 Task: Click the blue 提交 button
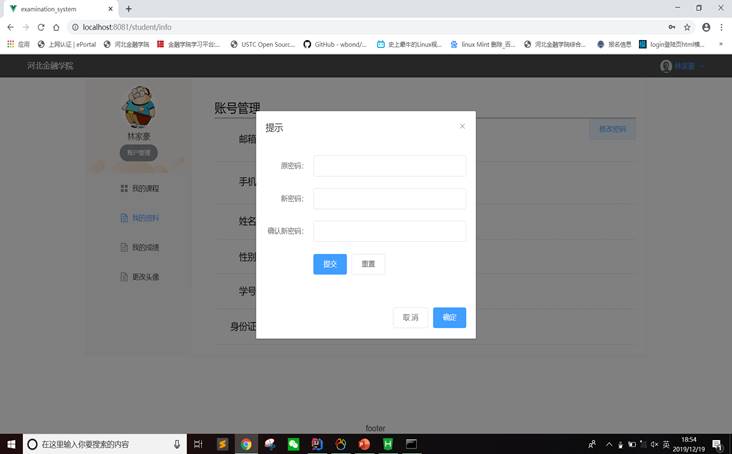(330, 264)
